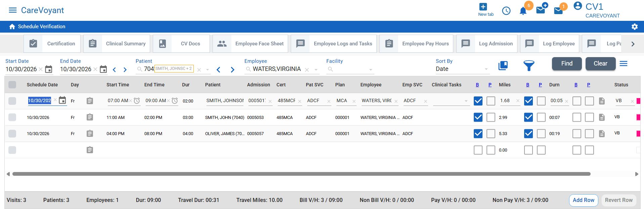The image size is (644, 209).
Task: Click the Clear button
Action: (x=600, y=64)
